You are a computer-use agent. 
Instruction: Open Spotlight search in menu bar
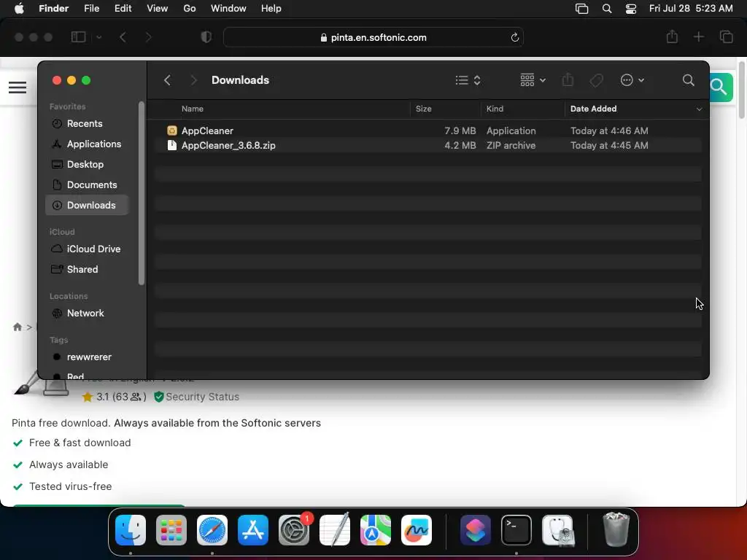[607, 8]
